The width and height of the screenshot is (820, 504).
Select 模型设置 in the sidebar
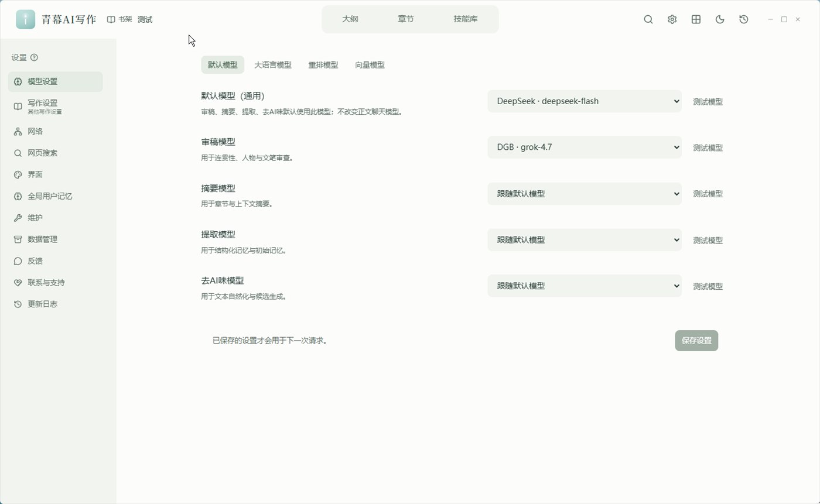(x=56, y=82)
